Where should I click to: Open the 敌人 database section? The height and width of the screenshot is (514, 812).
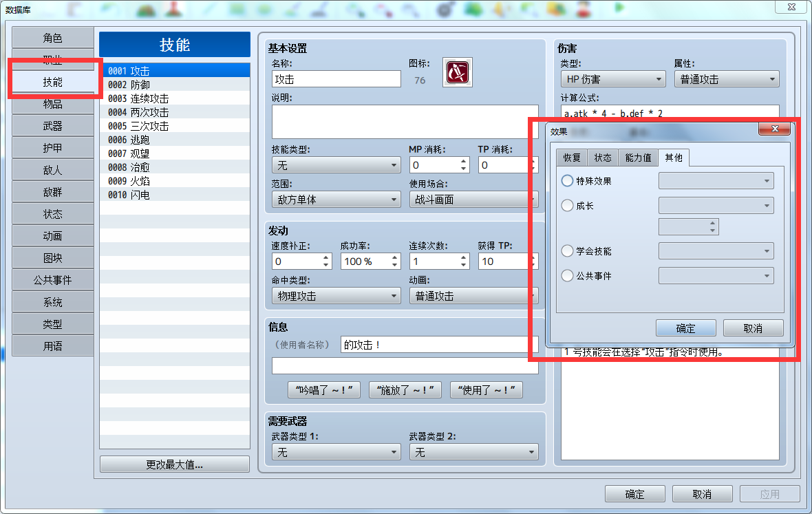tap(53, 170)
